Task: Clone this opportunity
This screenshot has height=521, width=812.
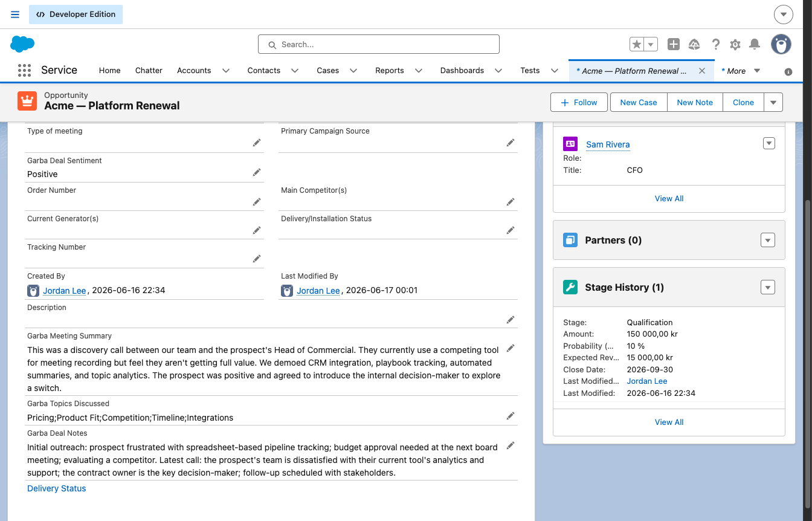Action: point(743,102)
